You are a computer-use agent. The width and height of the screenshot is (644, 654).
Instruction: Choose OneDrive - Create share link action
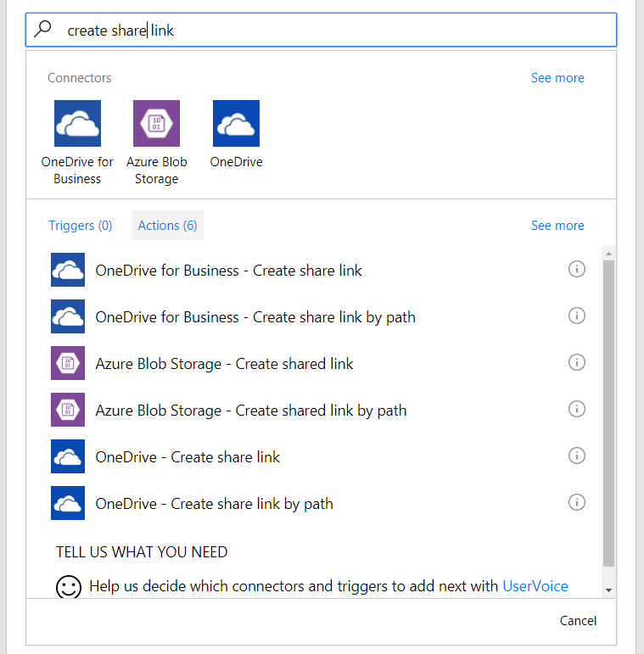(x=188, y=457)
